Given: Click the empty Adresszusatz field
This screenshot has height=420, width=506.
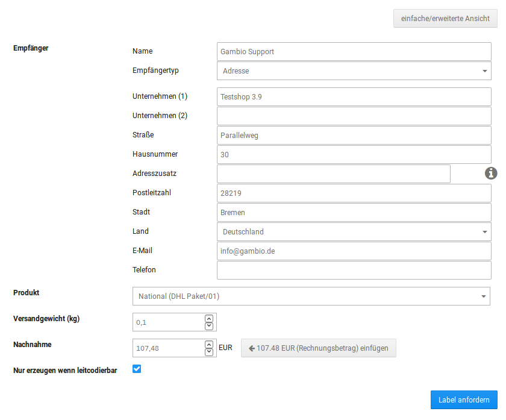Looking at the screenshot, I should pyautogui.click(x=333, y=174).
